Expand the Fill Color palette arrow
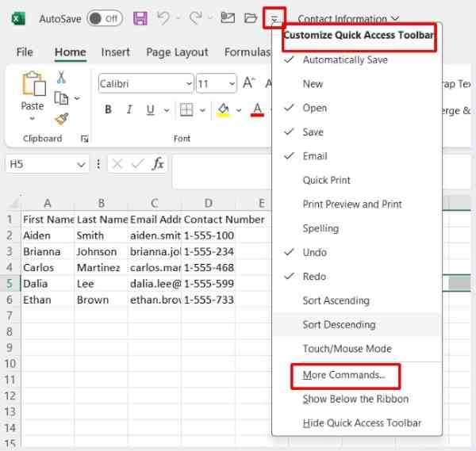The image size is (476, 451). click(x=239, y=110)
